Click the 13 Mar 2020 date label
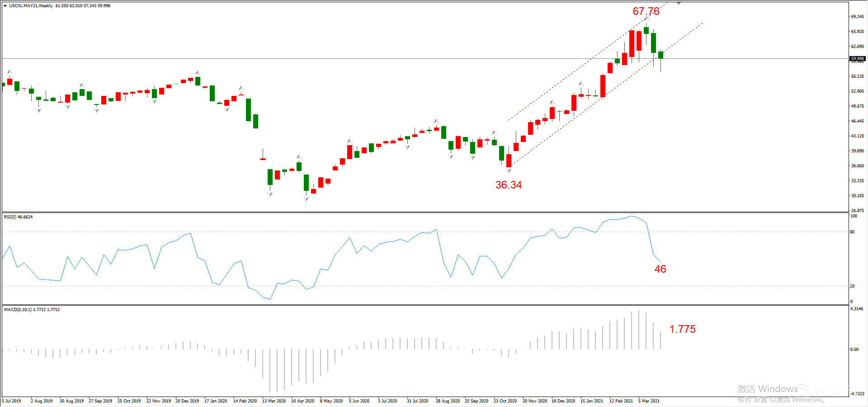This screenshot has width=868, height=407. point(274,401)
